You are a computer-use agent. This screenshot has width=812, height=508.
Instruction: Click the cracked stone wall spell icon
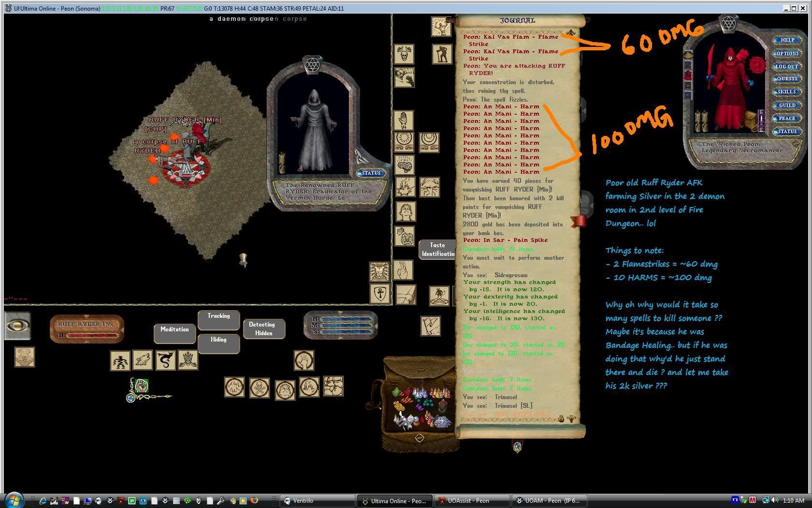333,386
